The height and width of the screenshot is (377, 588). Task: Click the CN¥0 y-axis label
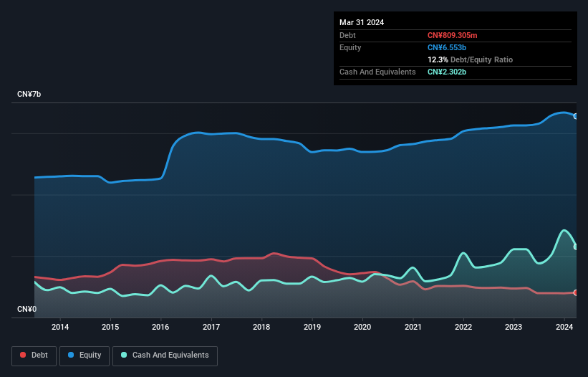[x=26, y=309]
